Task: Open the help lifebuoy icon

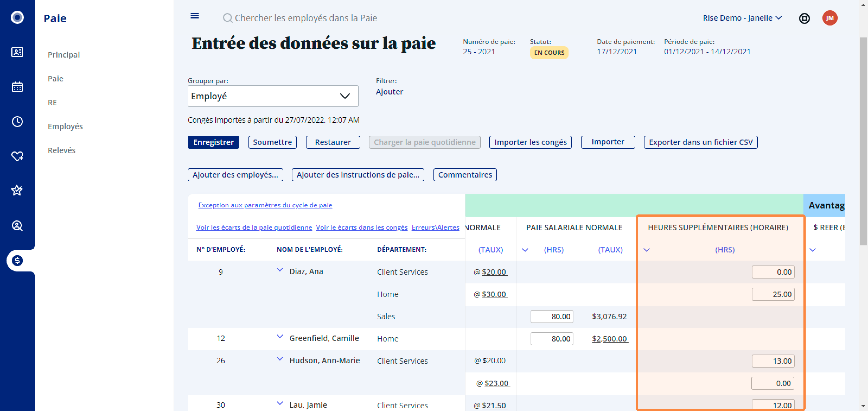Action: [x=804, y=18]
